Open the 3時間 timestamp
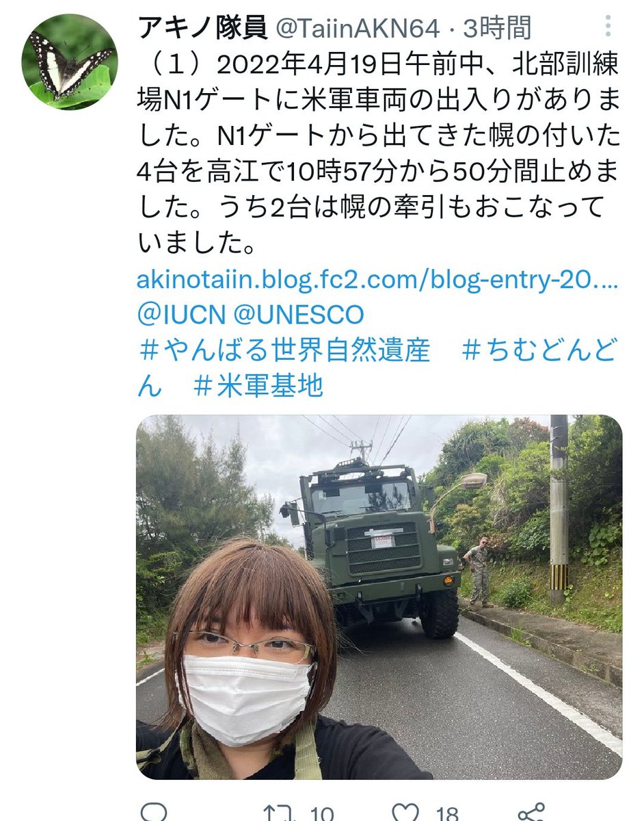The width and height of the screenshot is (644, 821). (497, 28)
